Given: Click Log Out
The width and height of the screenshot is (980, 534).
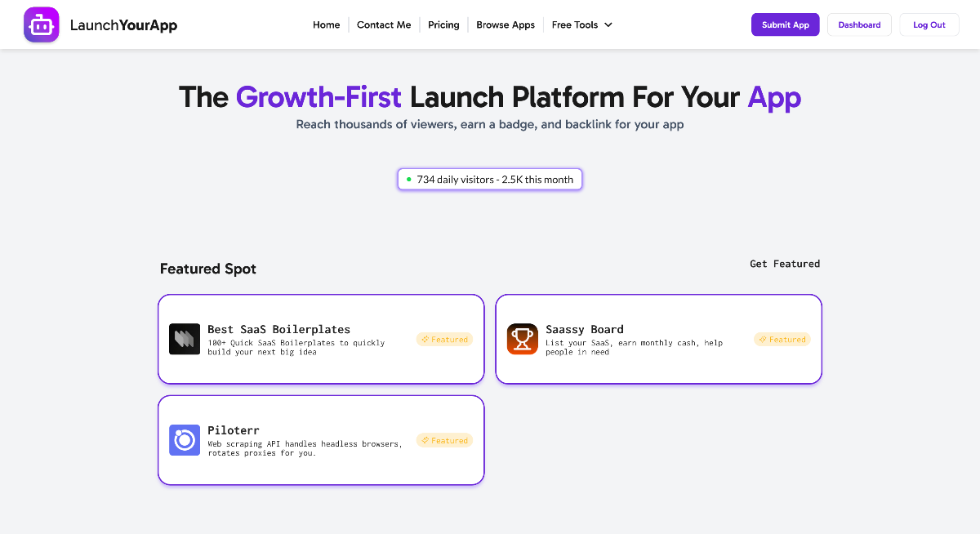Looking at the screenshot, I should point(929,24).
